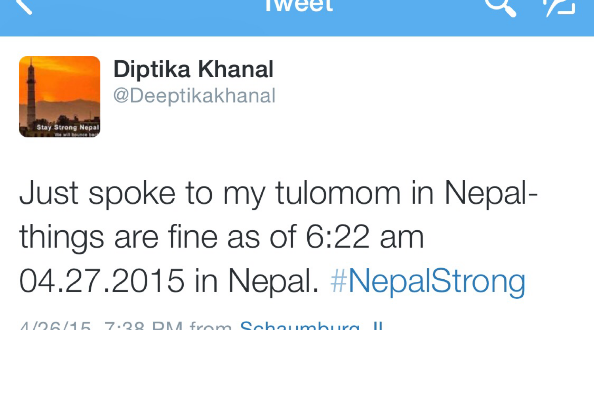594x395 pixels.
Task: Open the @Deeptikakhanal handle
Action: [x=194, y=95]
